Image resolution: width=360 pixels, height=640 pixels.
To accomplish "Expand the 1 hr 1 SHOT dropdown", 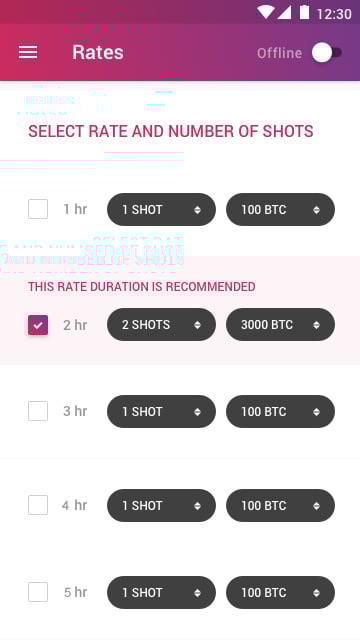I will coord(161,209).
